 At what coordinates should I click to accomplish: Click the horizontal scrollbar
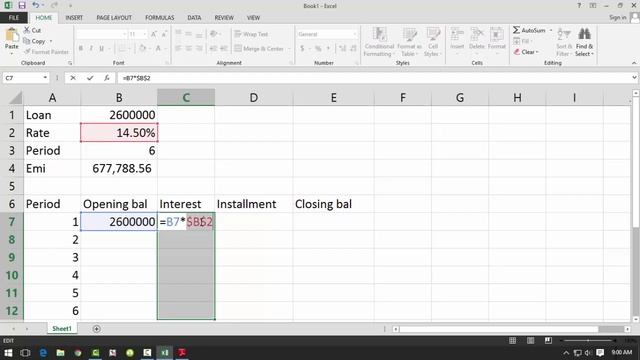coord(499,329)
